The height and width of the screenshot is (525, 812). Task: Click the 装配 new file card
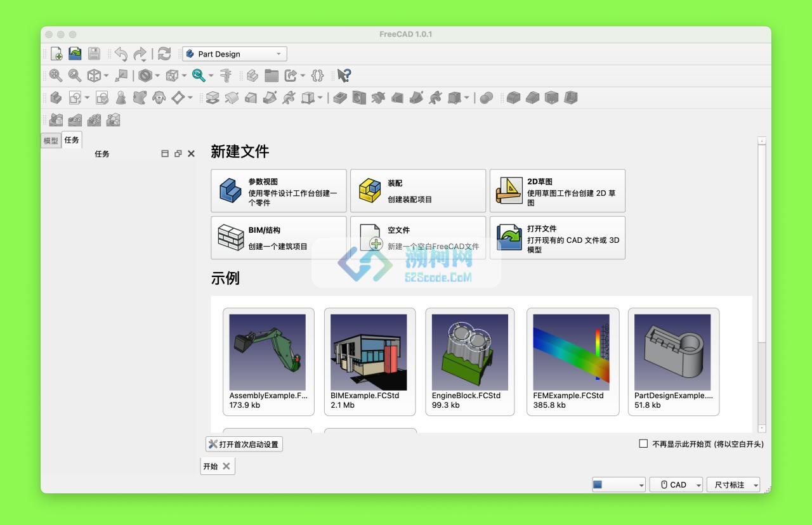tap(418, 190)
